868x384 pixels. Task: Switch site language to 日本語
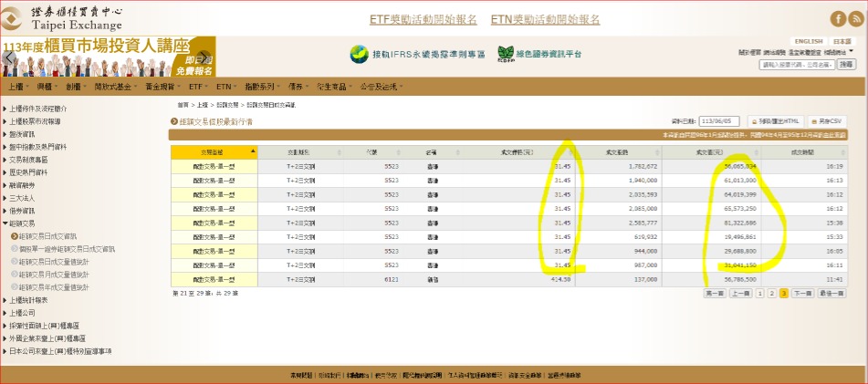842,41
